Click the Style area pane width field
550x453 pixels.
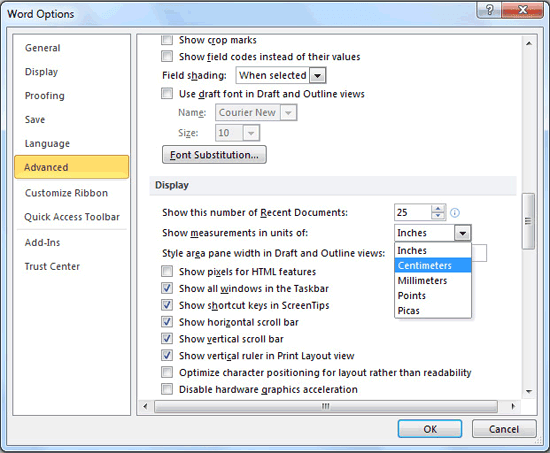(x=479, y=253)
